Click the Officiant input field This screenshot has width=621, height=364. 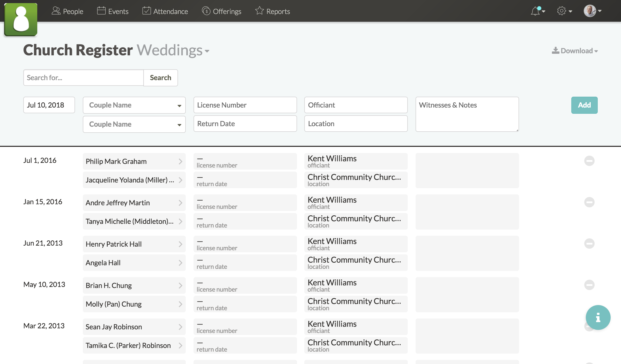click(356, 105)
